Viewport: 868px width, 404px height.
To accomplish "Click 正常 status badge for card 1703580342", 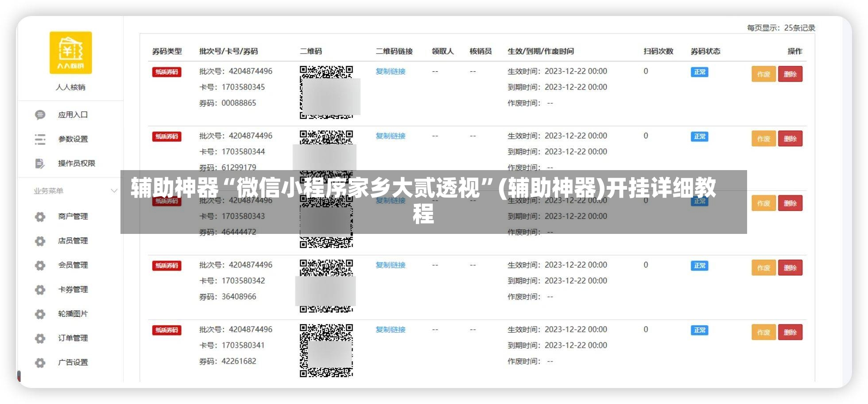I will point(699,265).
